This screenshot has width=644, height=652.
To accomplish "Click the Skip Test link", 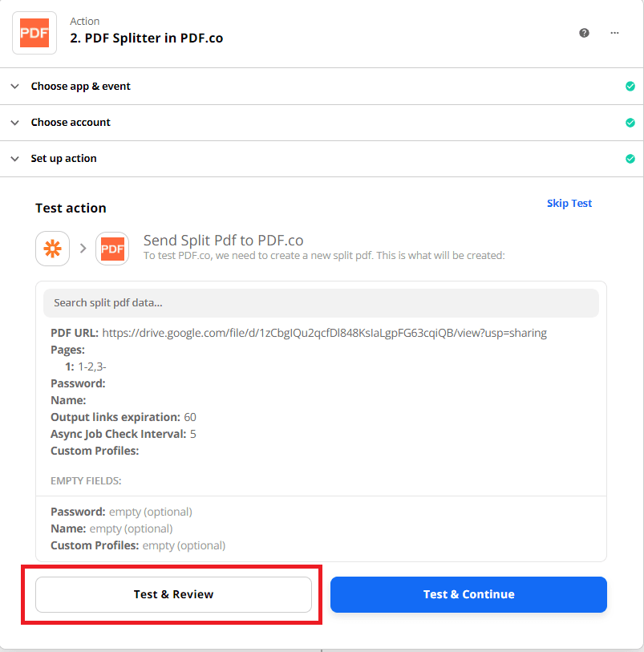I will click(569, 203).
